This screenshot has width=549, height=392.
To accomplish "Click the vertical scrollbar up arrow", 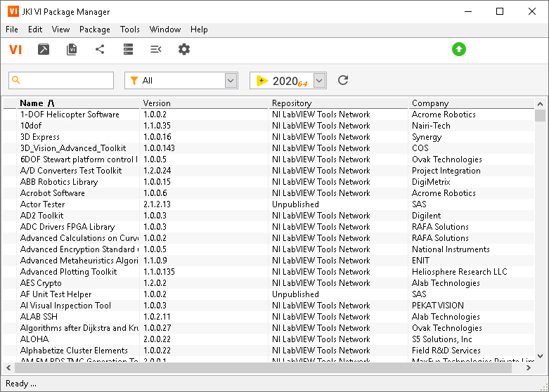I will click(540, 104).
